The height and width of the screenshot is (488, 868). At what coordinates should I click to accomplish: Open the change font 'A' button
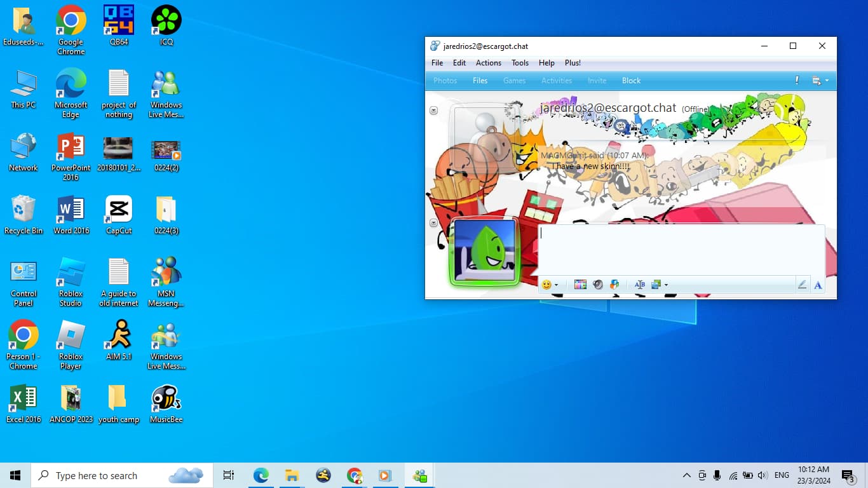(x=818, y=285)
